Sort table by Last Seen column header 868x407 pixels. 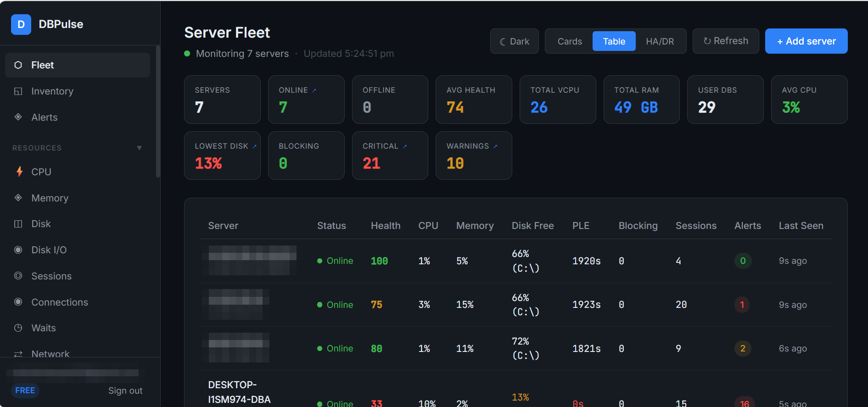coord(801,226)
